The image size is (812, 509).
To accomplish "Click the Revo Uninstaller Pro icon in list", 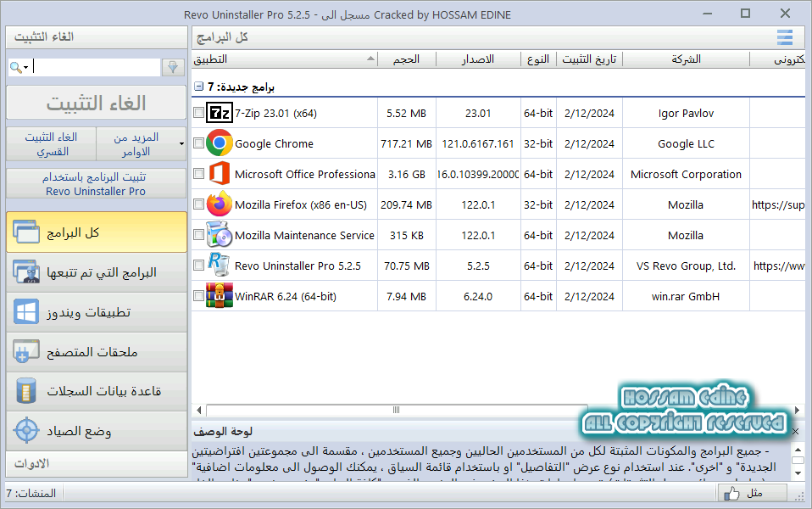I will point(219,265).
